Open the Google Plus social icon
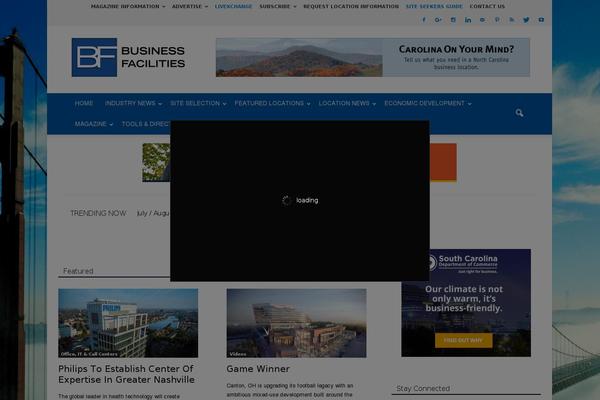 coord(438,20)
